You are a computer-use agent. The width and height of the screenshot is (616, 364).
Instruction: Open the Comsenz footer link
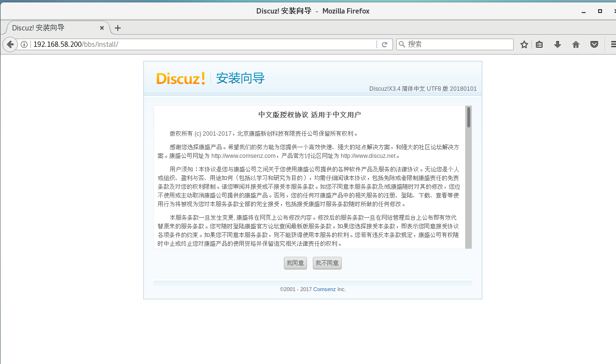pos(324,289)
